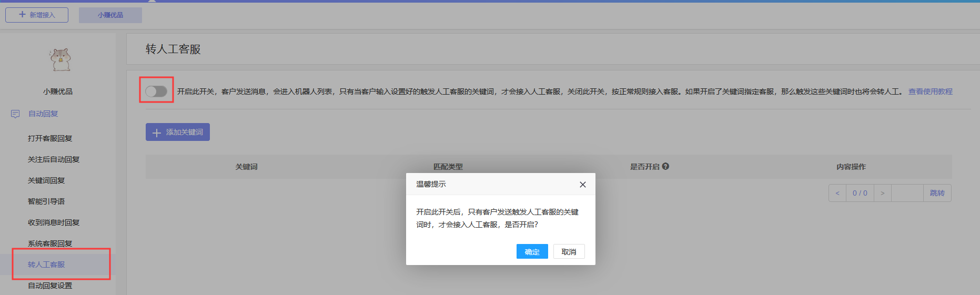This screenshot has width=980, height=295.
Task: Toggle the 转人工客服 switch
Action: (x=156, y=91)
